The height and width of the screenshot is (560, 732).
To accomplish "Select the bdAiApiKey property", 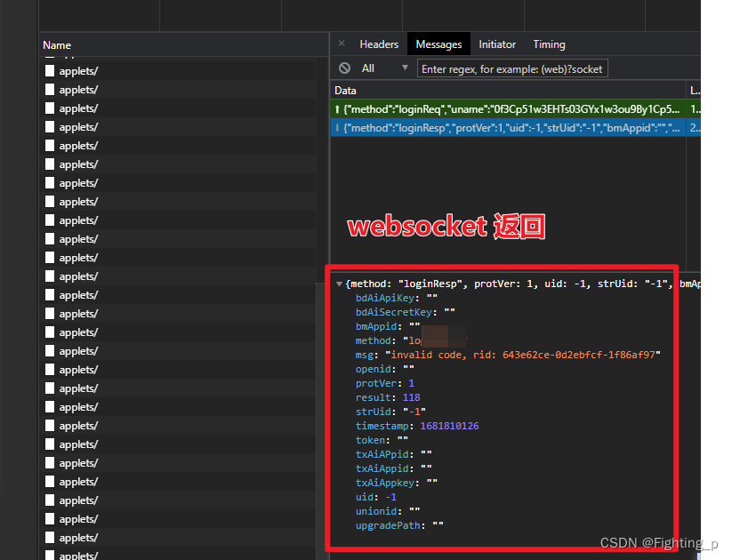I will 397,298.
